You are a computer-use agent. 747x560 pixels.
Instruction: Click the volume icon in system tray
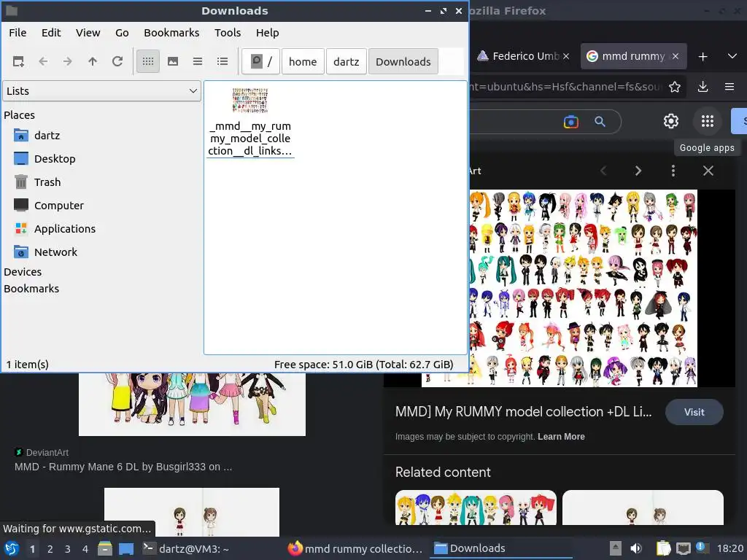point(635,548)
